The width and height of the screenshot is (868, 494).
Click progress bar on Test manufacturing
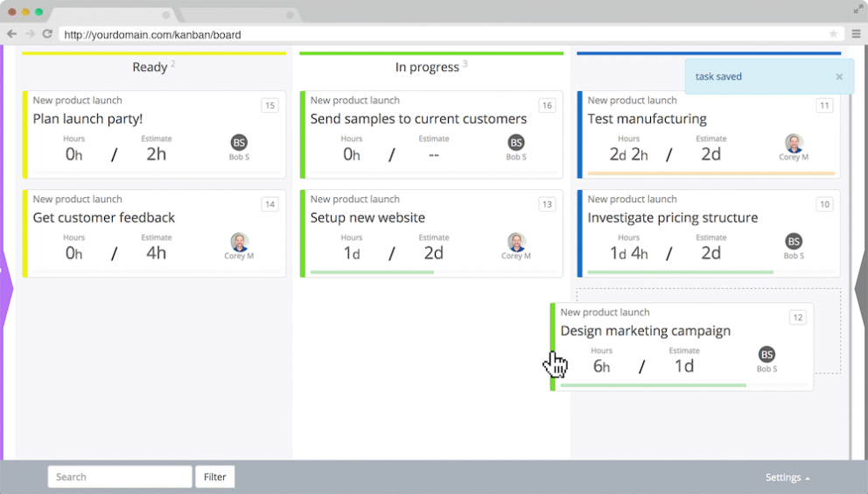point(710,173)
